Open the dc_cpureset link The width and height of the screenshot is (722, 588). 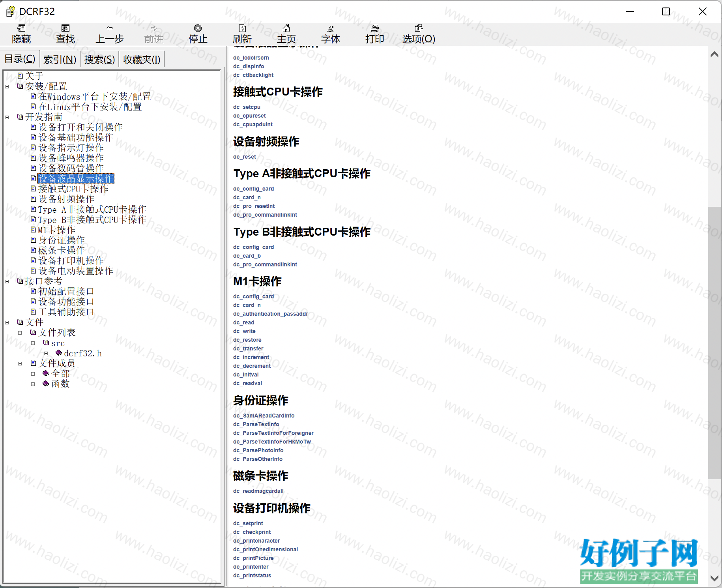click(x=249, y=116)
